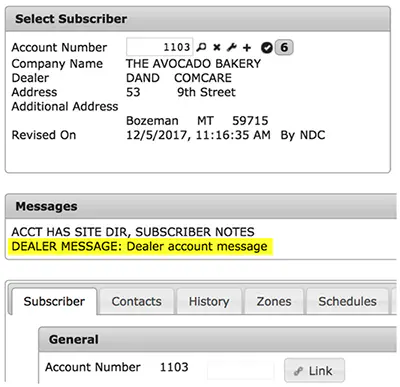This screenshot has width=400, height=387.
Task: Click the blank field next to General account number
Action: pos(240,370)
